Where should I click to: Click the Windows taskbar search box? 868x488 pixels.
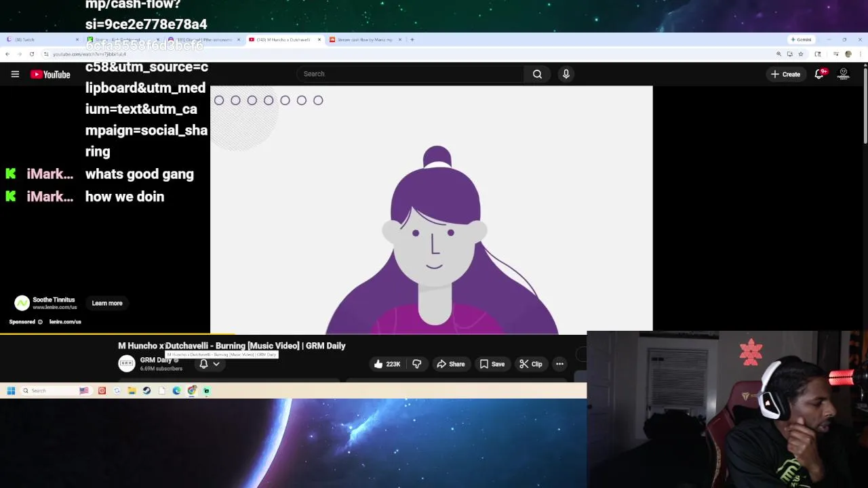tap(56, 390)
